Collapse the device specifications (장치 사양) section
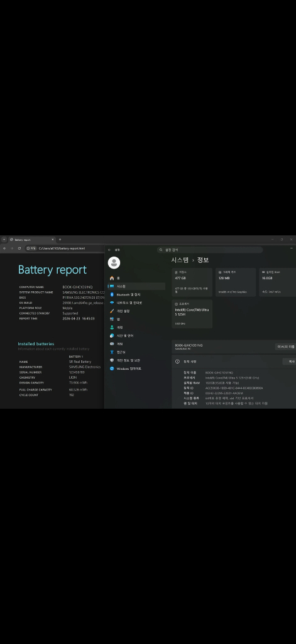The image size is (296, 644). [x=233, y=362]
